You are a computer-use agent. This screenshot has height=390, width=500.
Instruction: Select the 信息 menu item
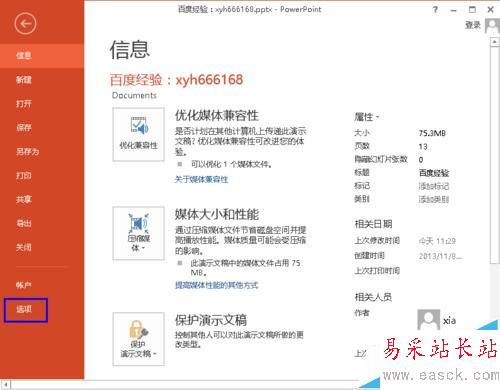[x=42, y=56]
